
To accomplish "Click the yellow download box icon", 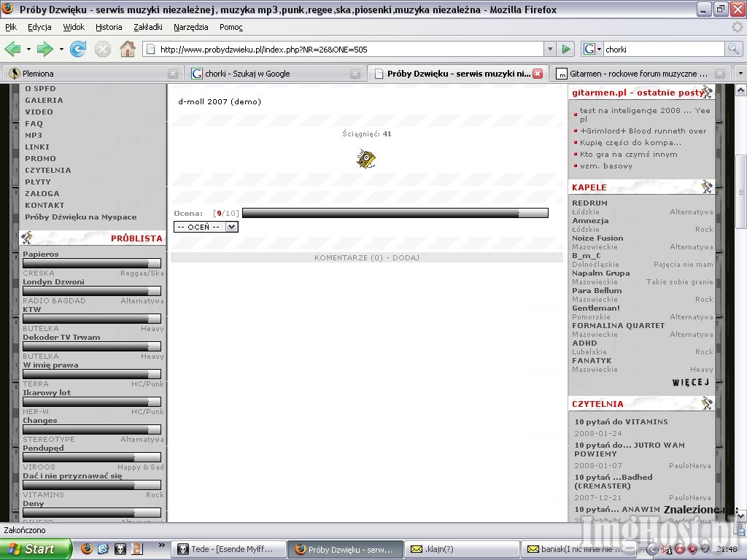I will point(366,159).
